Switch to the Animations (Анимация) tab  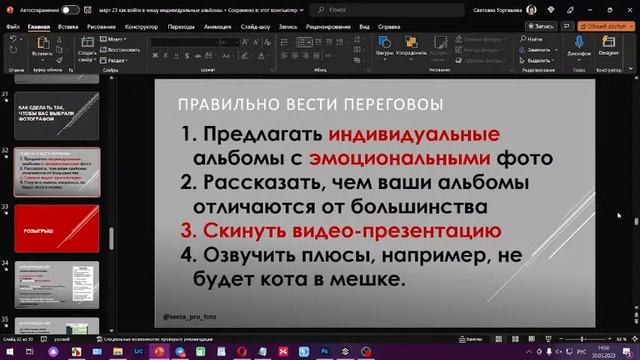tap(218, 27)
